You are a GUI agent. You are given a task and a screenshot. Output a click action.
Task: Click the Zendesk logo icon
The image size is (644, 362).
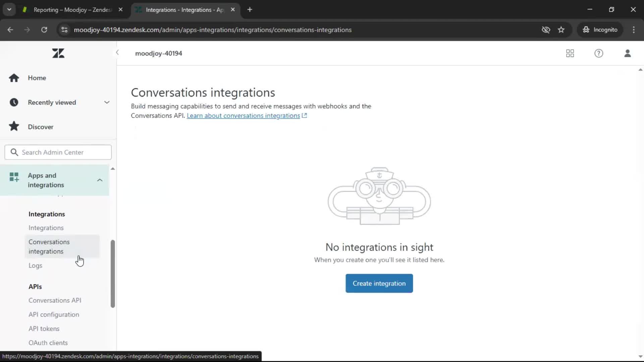58,53
